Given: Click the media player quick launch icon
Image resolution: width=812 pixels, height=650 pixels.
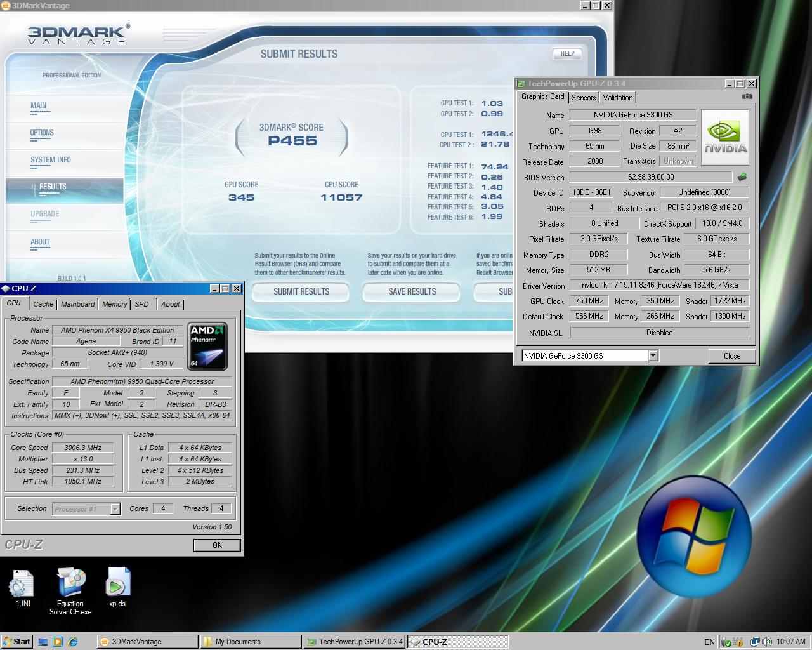Looking at the screenshot, I should point(58,642).
